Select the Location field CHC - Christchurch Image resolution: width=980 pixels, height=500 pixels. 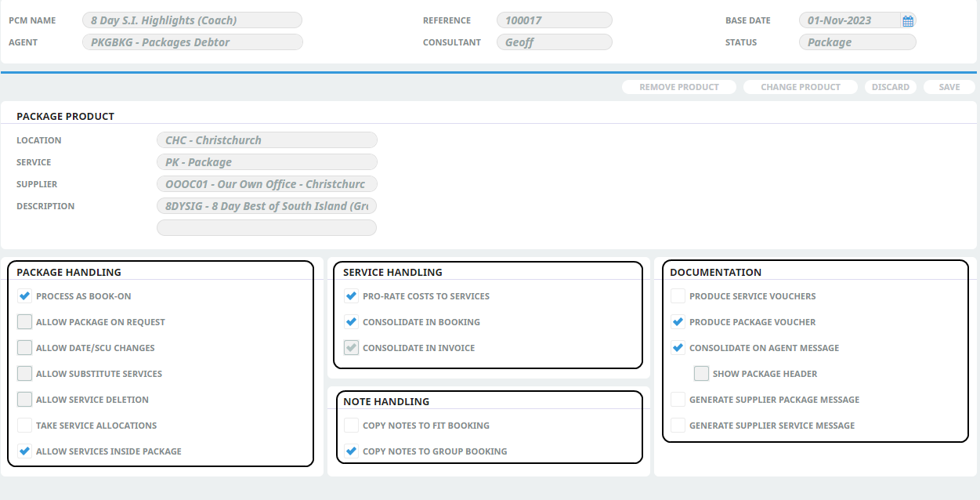(x=266, y=140)
